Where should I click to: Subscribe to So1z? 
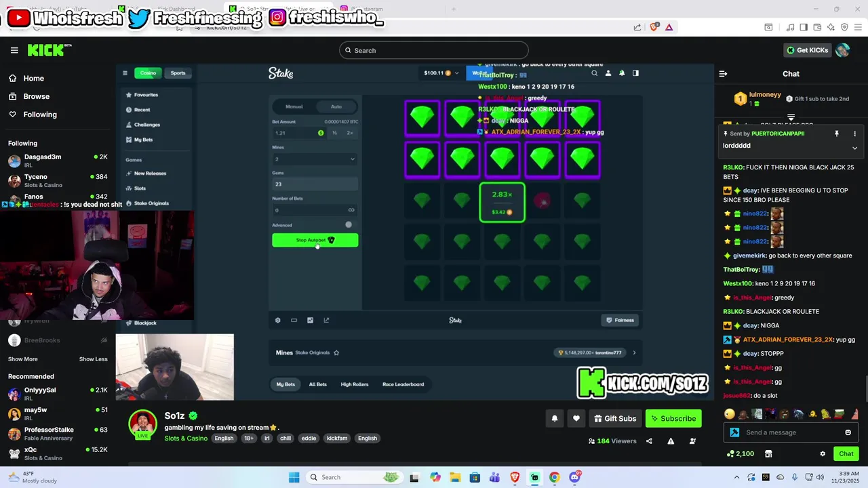coord(673,419)
